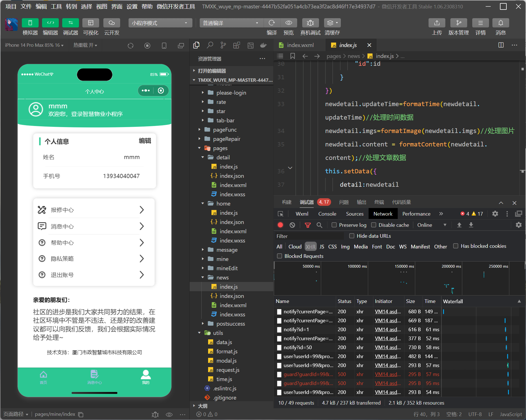Open the explorer files icon
Image resolution: width=526 pixels, height=420 pixels.
[x=196, y=45]
